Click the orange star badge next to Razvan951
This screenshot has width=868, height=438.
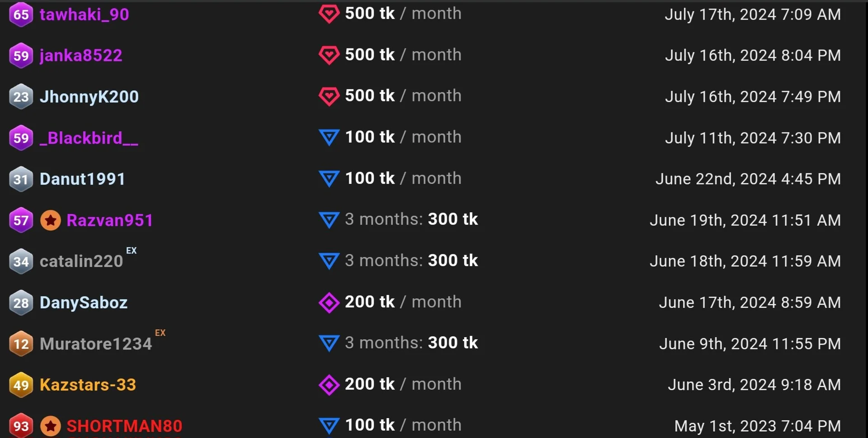pyautogui.click(x=51, y=220)
